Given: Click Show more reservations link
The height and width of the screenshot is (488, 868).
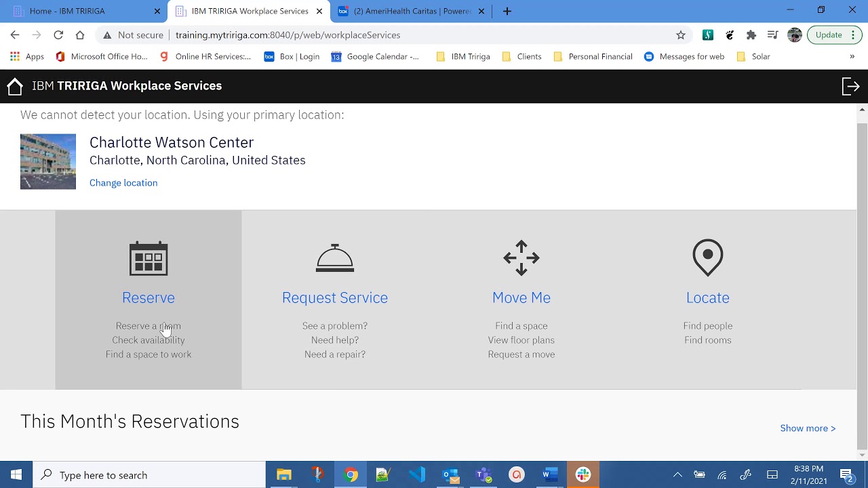Looking at the screenshot, I should tap(808, 428).
